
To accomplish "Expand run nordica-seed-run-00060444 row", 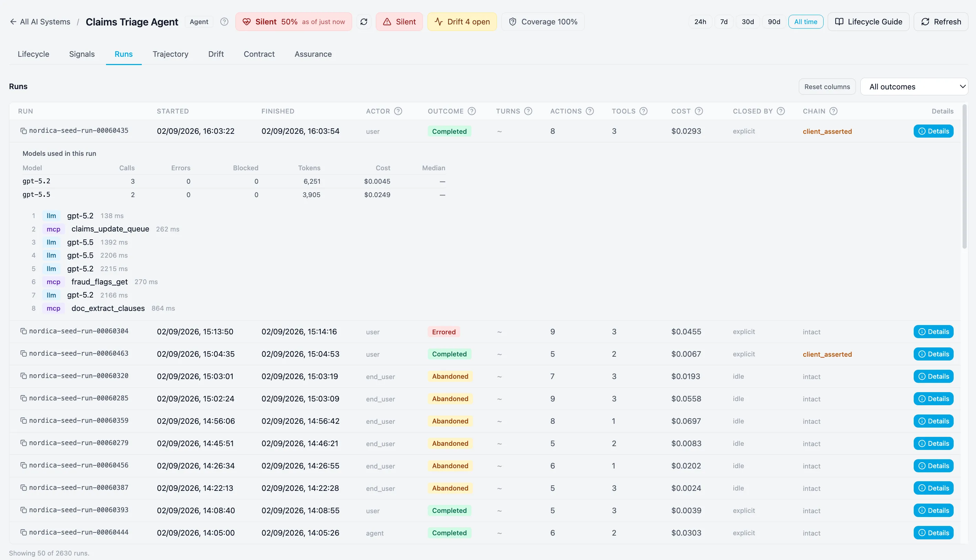I will 485,533.
